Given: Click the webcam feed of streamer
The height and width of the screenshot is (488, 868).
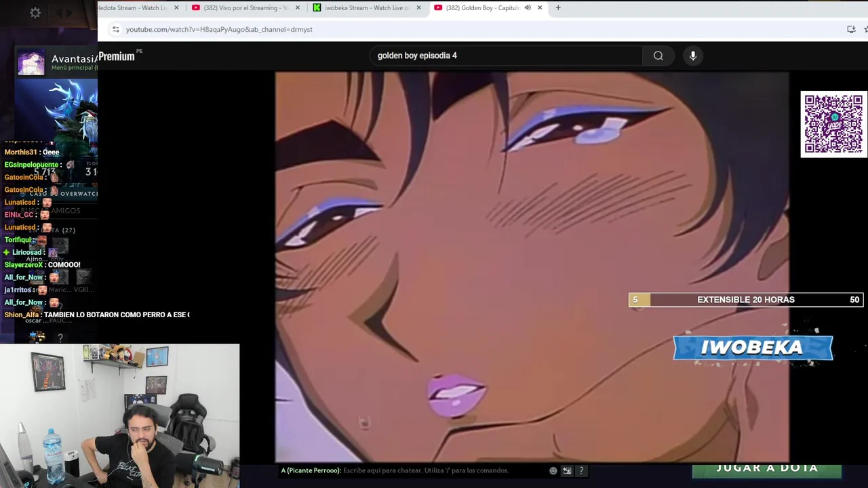Looking at the screenshot, I should 119,415.
